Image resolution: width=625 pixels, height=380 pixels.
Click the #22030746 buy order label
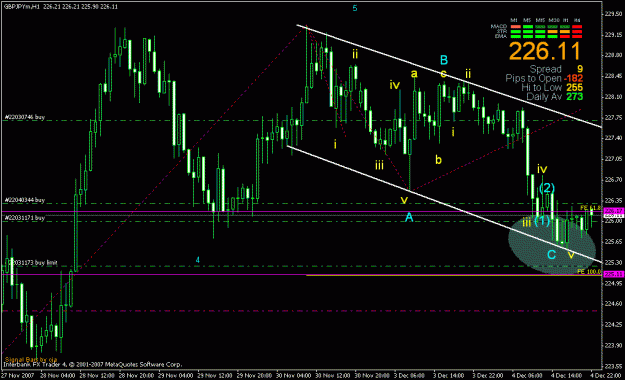[x=24, y=117]
